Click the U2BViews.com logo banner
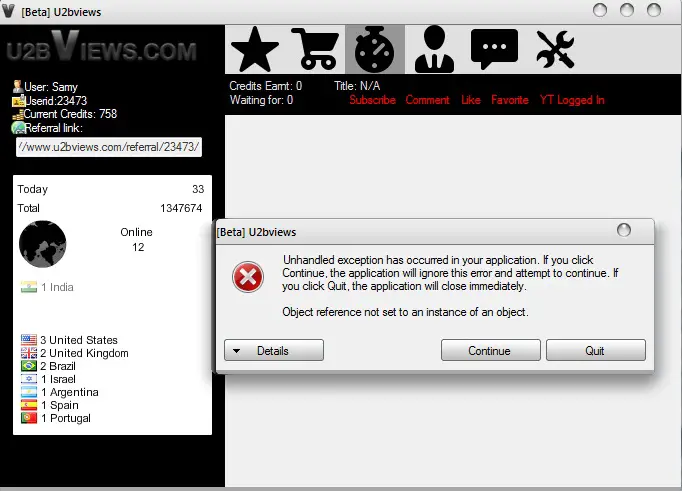This screenshot has height=491, width=682. click(101, 47)
